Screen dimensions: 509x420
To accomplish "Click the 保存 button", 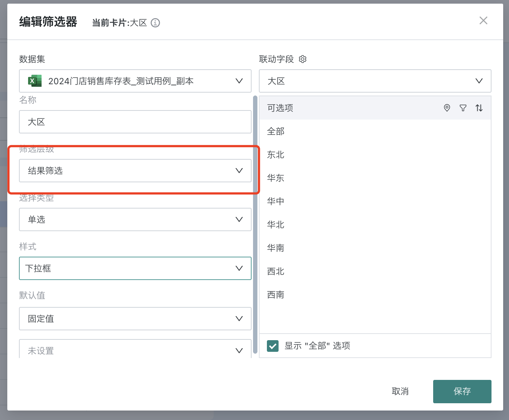I will tap(462, 392).
